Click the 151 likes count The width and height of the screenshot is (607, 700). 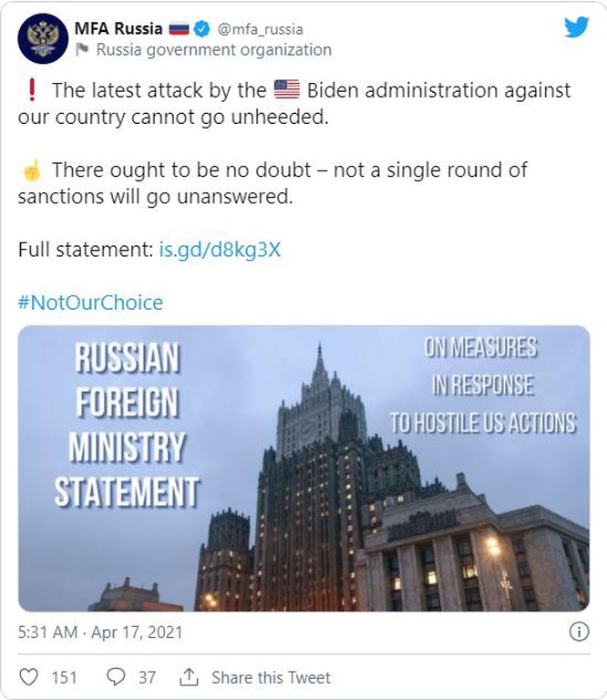click(65, 677)
